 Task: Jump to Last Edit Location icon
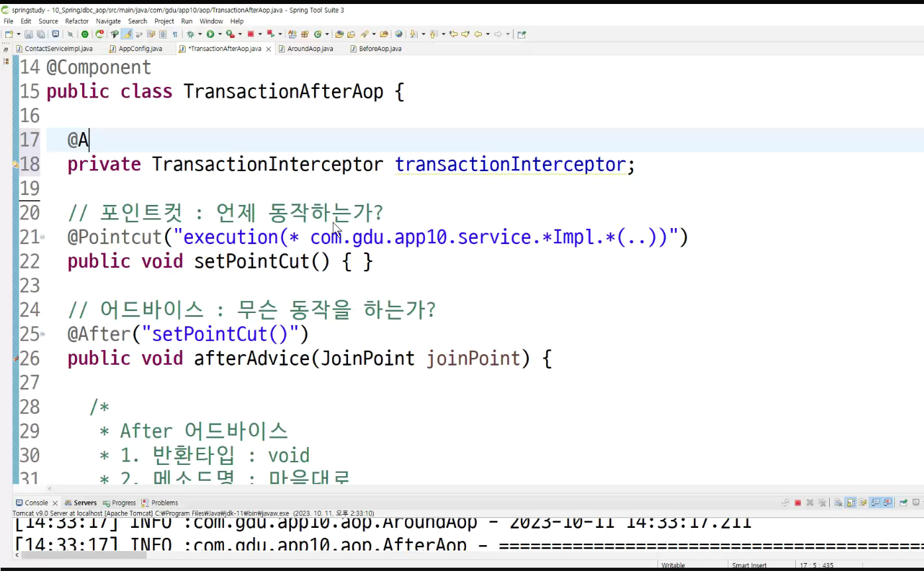point(453,34)
